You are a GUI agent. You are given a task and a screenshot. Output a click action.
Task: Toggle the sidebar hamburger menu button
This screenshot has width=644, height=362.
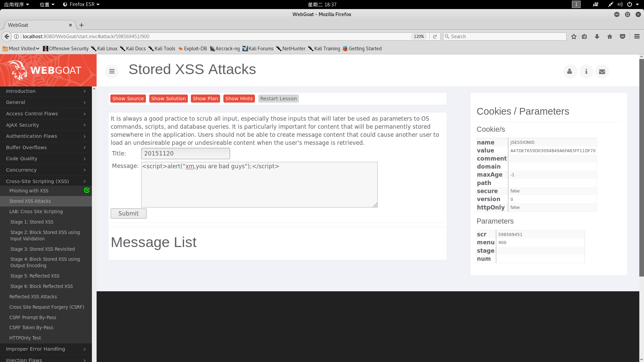(x=112, y=71)
